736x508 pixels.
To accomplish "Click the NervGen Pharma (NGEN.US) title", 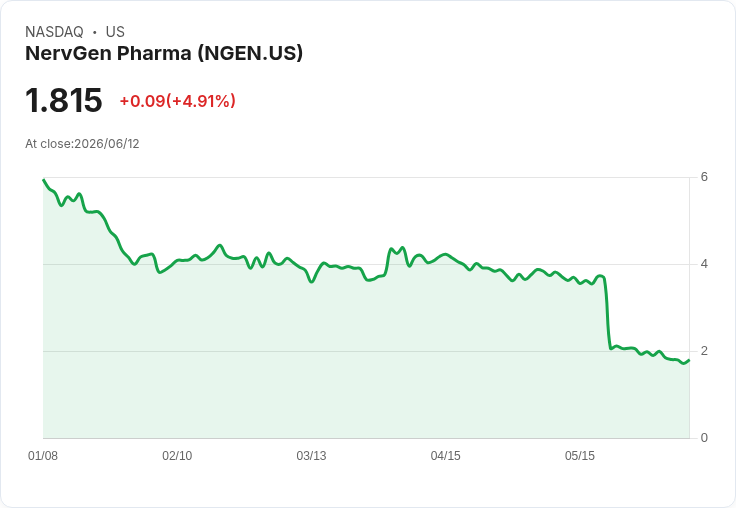I will click(164, 53).
